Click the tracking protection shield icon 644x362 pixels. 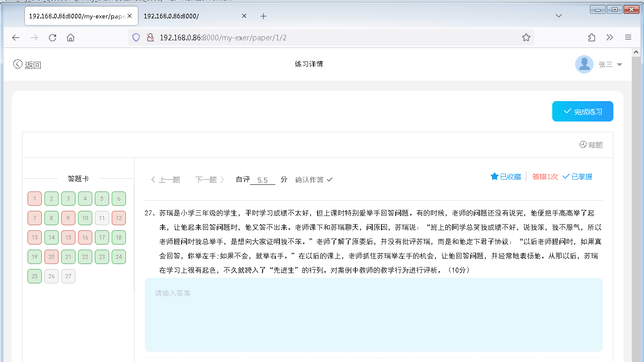tap(136, 37)
